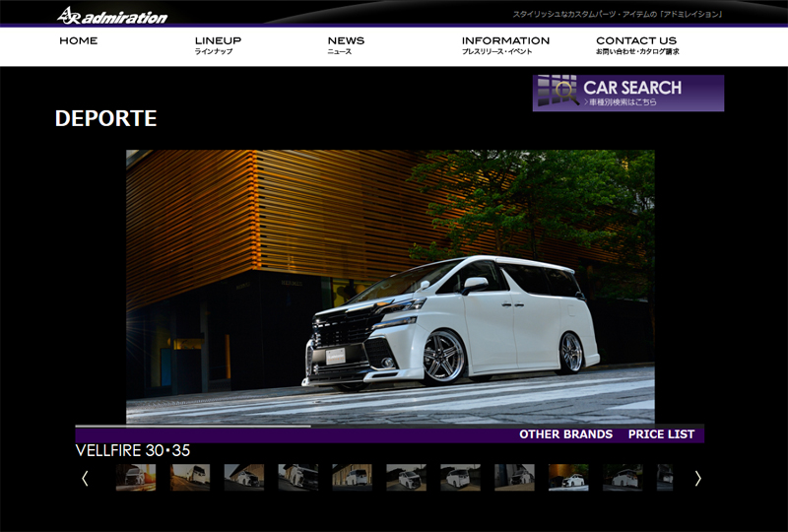
Task: Click the main Vellfire slideshow image
Action: point(390,286)
